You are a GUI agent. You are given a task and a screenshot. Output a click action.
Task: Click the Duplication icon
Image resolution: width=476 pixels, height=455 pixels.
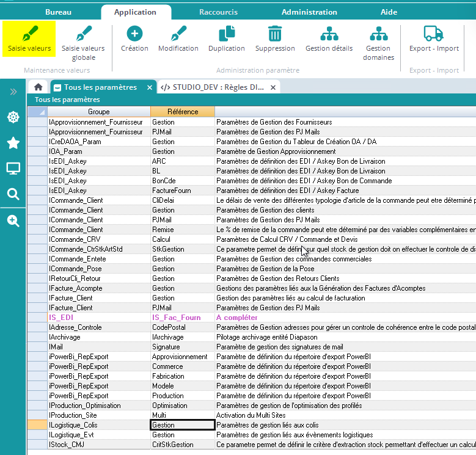pyautogui.click(x=227, y=34)
